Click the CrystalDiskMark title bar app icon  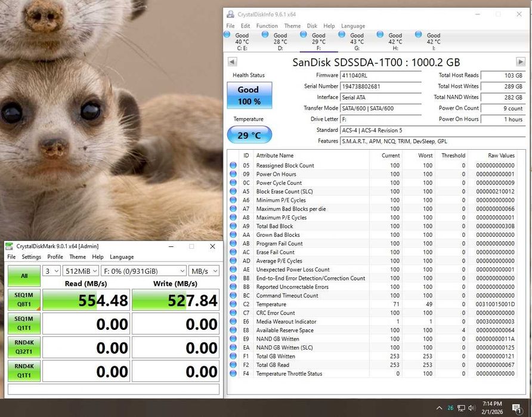(x=10, y=246)
